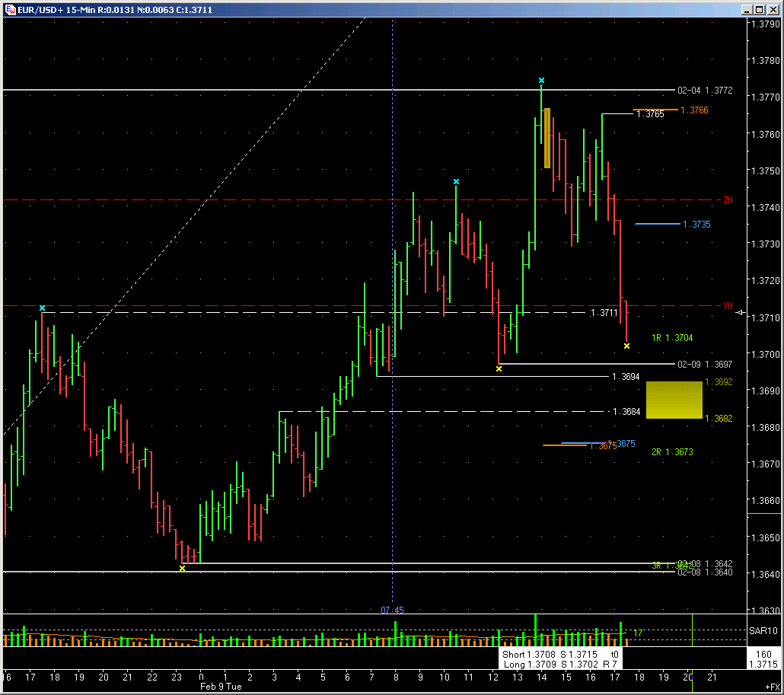This screenshot has width=784, height=695.
Task: Click the cyan X swing-high marker below the ZH line
Action: (x=456, y=181)
